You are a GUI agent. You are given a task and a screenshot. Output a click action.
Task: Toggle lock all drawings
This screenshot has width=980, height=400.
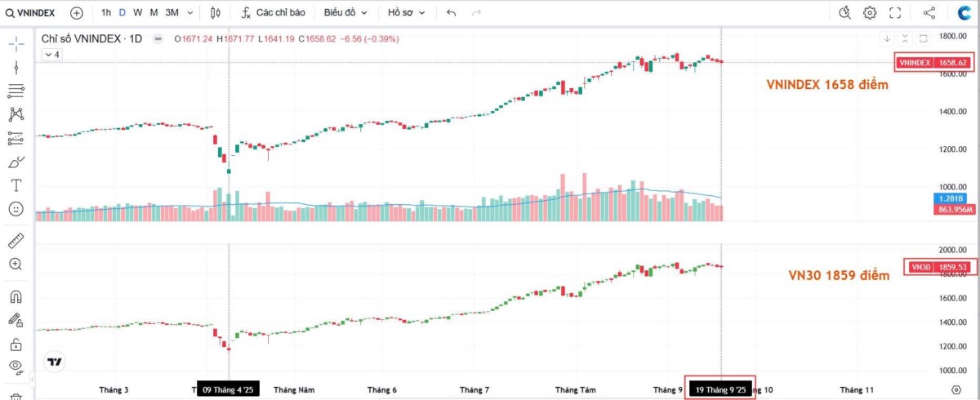(x=16, y=343)
